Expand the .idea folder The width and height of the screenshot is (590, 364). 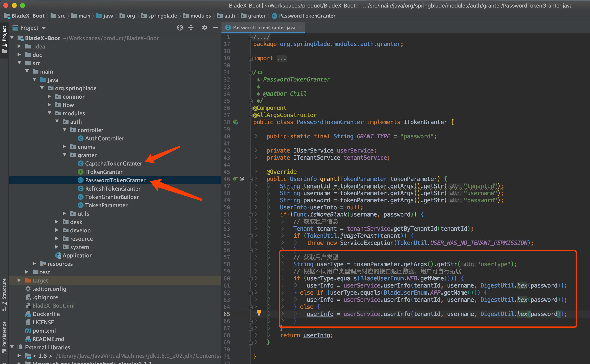click(19, 46)
